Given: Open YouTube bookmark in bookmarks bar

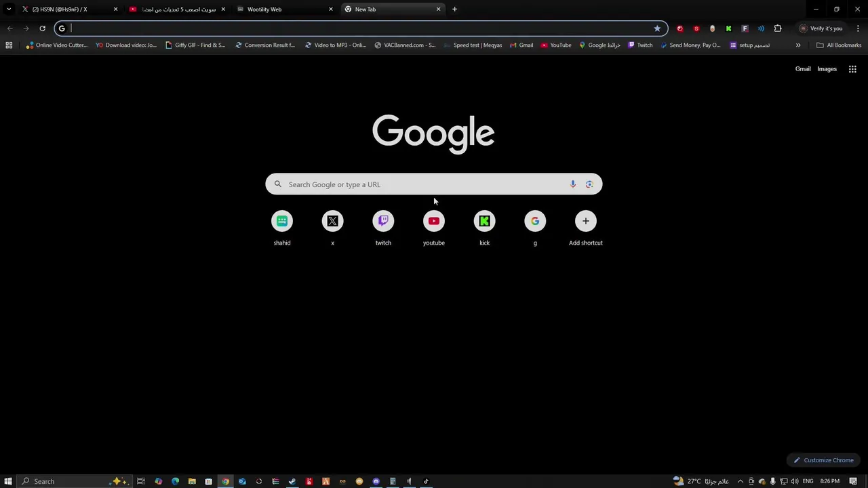Looking at the screenshot, I should (x=556, y=45).
